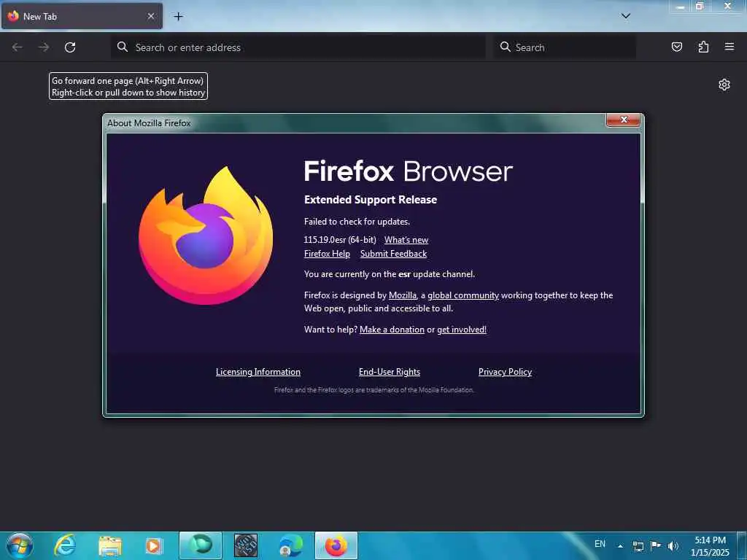This screenshot has height=560, width=747.
Task: Open the Extensions puzzle icon
Action: pyautogui.click(x=703, y=47)
